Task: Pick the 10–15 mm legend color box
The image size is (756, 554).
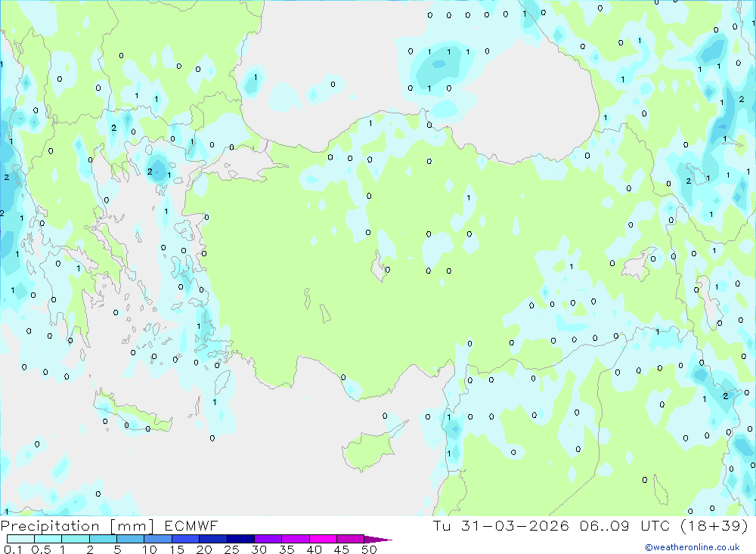Action: click(158, 539)
